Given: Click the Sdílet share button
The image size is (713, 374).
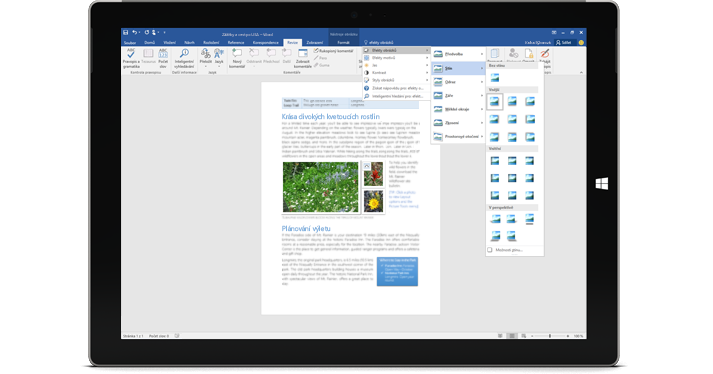Looking at the screenshot, I should (563, 42).
